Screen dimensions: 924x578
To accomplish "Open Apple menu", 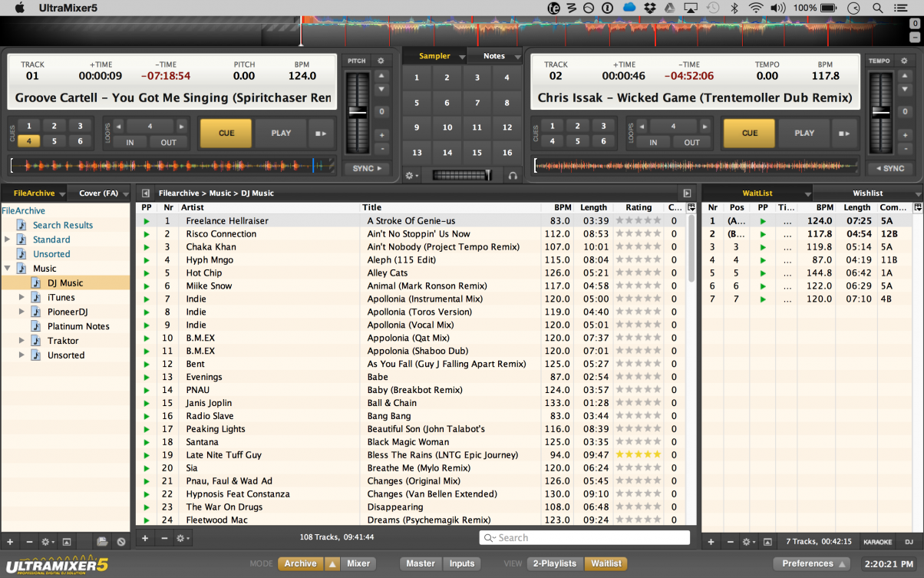I will click(x=19, y=8).
